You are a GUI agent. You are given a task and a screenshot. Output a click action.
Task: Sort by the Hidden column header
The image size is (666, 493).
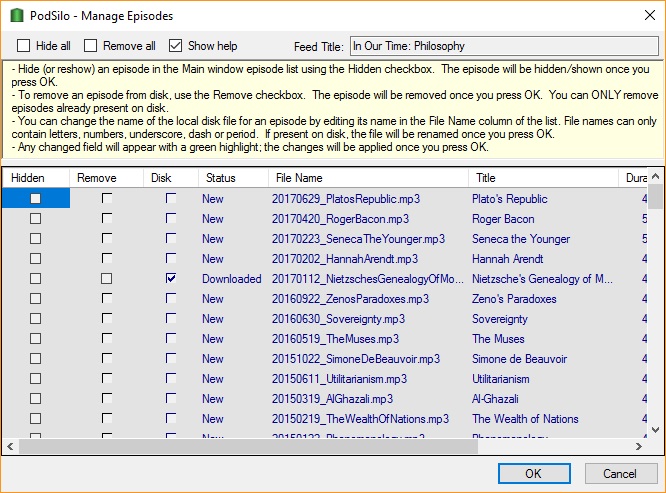(x=35, y=177)
